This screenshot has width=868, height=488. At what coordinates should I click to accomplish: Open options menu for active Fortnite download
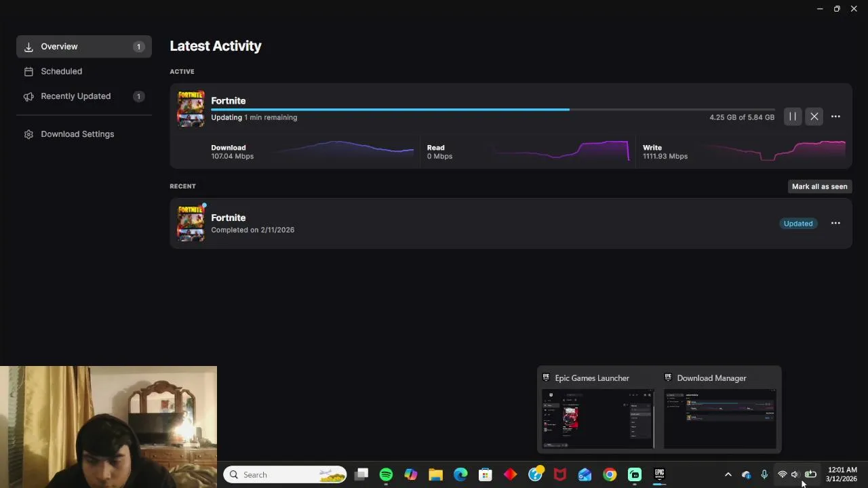tap(835, 117)
